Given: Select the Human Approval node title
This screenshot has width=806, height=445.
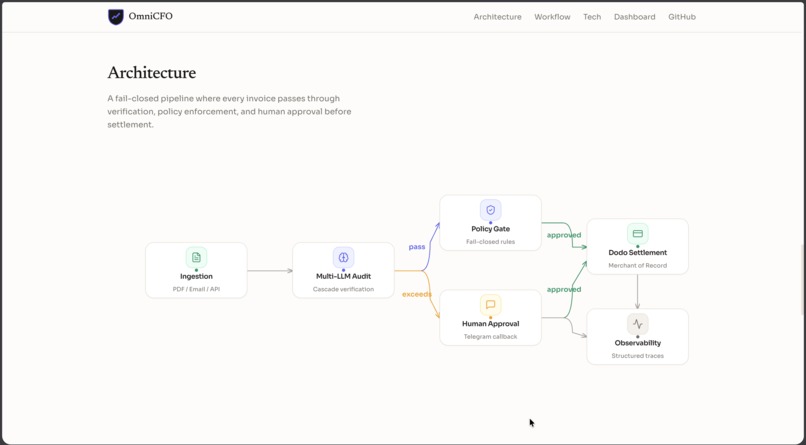Looking at the screenshot, I should pos(490,324).
